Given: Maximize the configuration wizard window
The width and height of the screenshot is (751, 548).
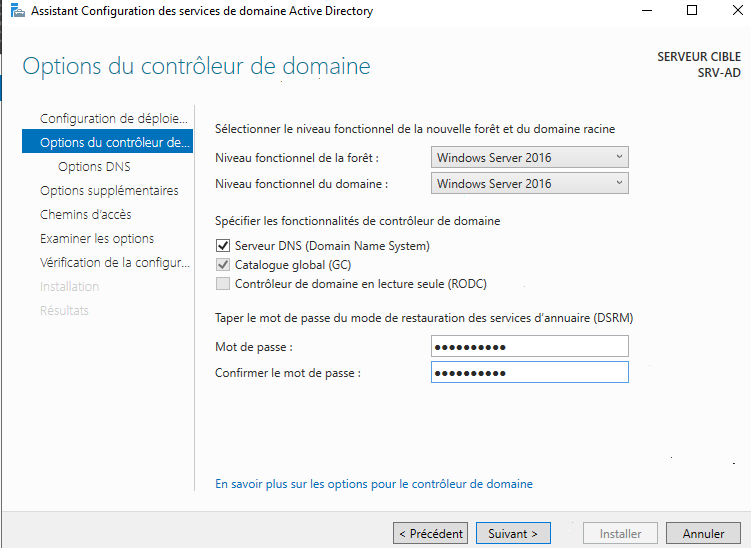Looking at the screenshot, I should click(x=691, y=12).
